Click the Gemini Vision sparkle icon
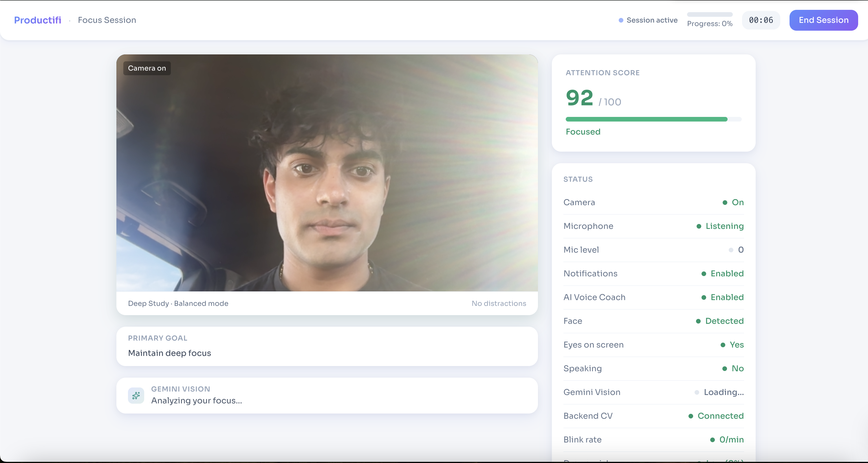 136,395
